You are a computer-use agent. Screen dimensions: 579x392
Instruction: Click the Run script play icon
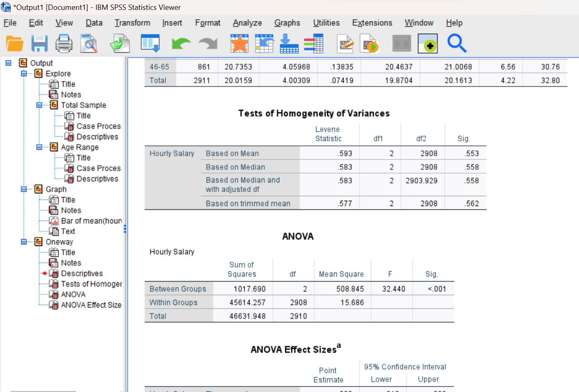(369, 44)
